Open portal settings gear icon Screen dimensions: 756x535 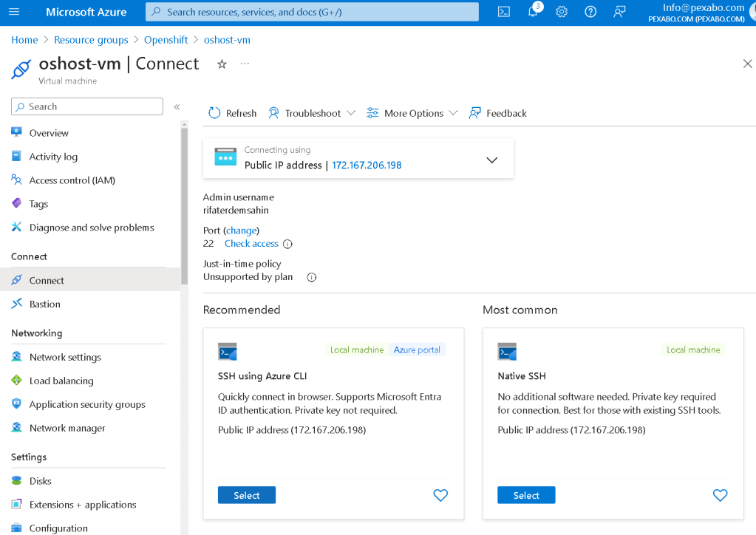(561, 12)
